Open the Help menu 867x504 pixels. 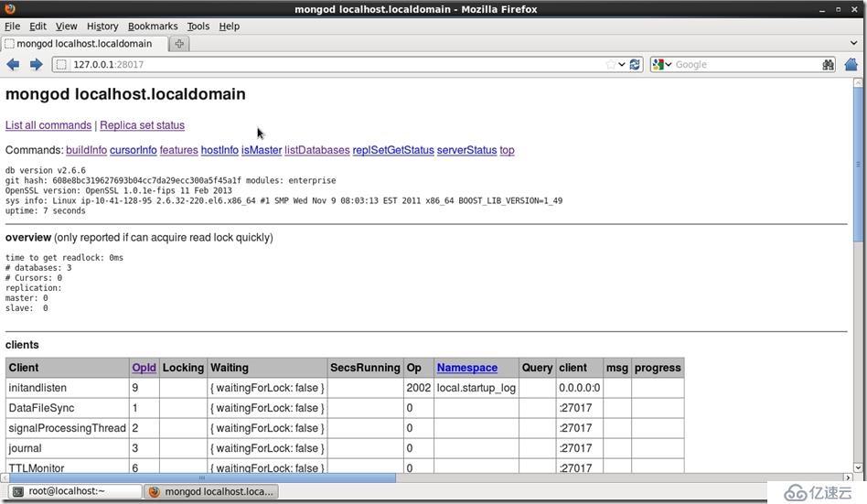[x=229, y=26]
